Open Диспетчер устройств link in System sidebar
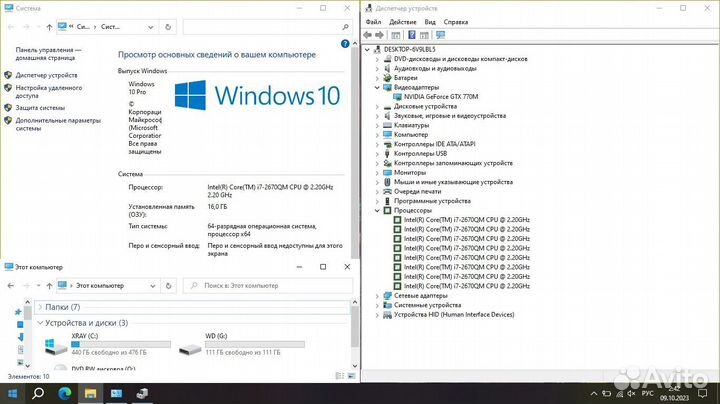This screenshot has width=720, height=404. click(46, 75)
